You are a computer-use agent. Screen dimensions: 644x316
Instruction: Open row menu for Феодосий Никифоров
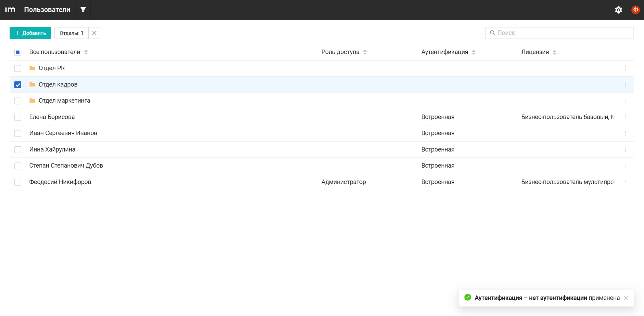click(x=626, y=182)
